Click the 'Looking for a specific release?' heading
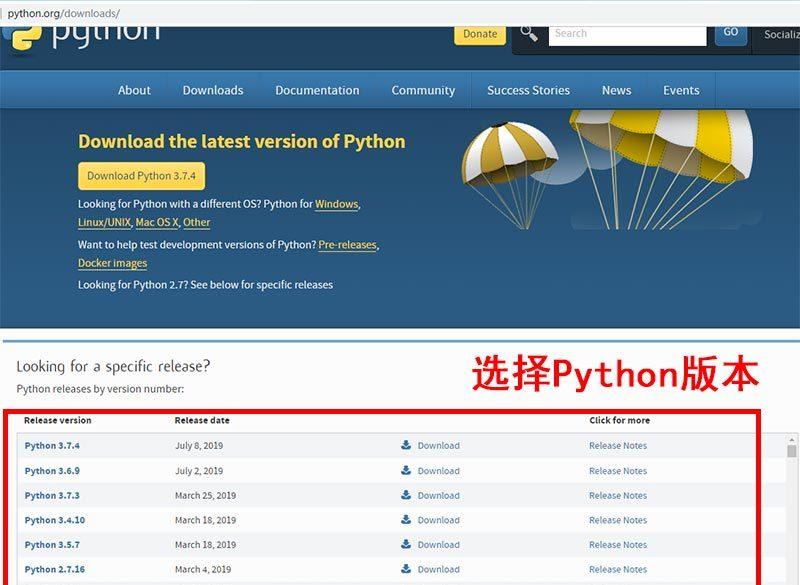800x585 pixels. 113,366
